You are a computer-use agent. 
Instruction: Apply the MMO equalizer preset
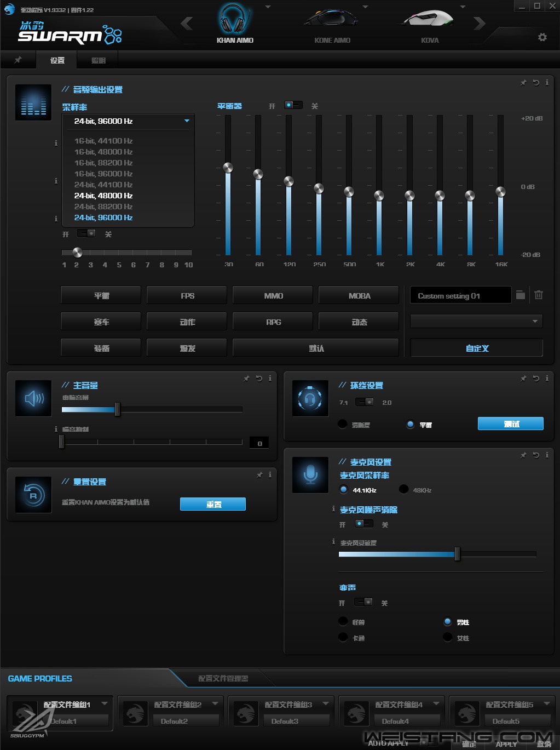tap(273, 295)
